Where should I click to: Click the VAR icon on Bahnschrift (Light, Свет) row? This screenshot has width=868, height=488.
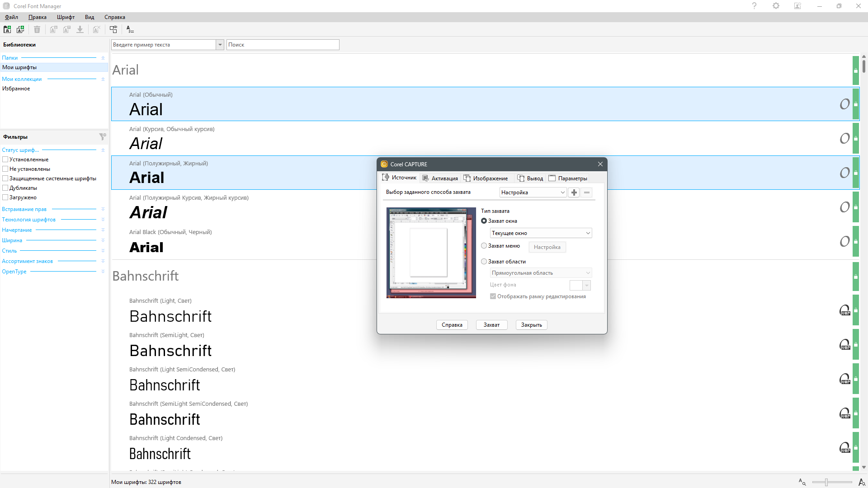[x=845, y=310]
